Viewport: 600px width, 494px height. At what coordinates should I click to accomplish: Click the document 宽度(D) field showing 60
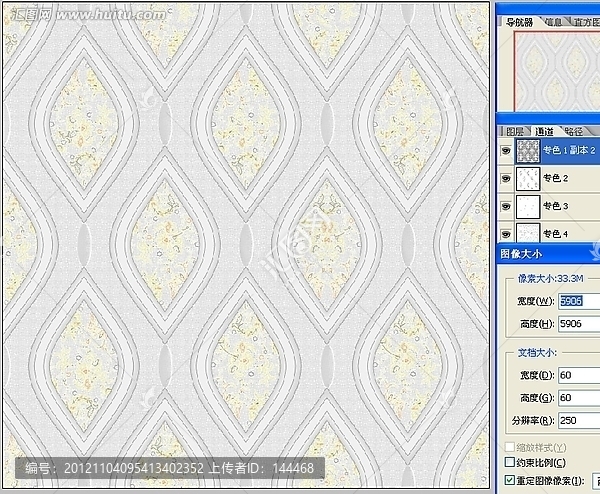point(579,375)
